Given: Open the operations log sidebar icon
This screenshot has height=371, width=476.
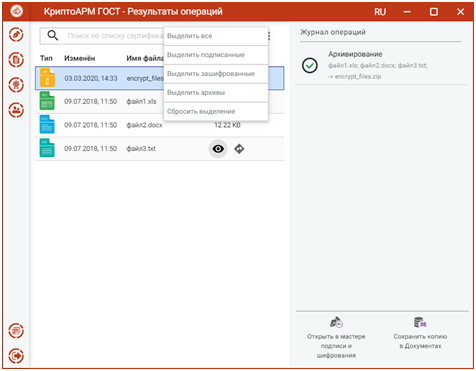Looking at the screenshot, I should click(16, 331).
